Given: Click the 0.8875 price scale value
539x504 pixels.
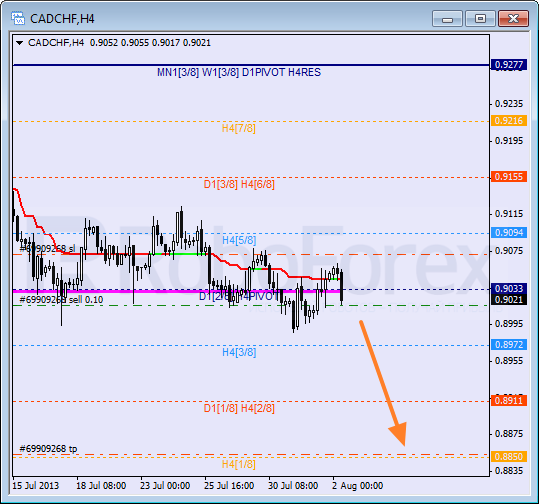Looking at the screenshot, I should tap(509, 434).
